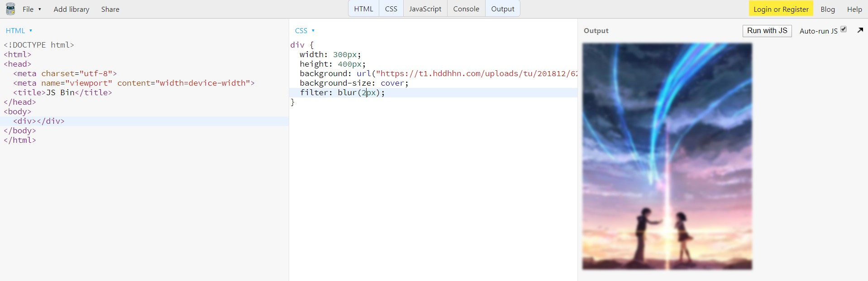Image resolution: width=868 pixels, height=281 pixels.
Task: Click the Login or Register button
Action: coord(781,9)
